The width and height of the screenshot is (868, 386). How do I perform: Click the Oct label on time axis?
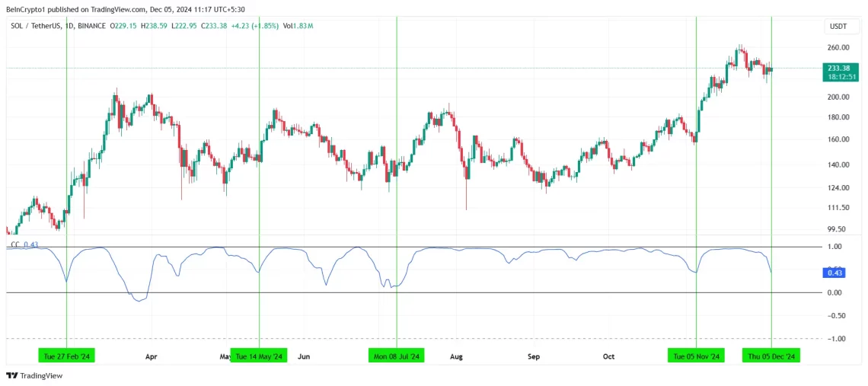pos(608,356)
